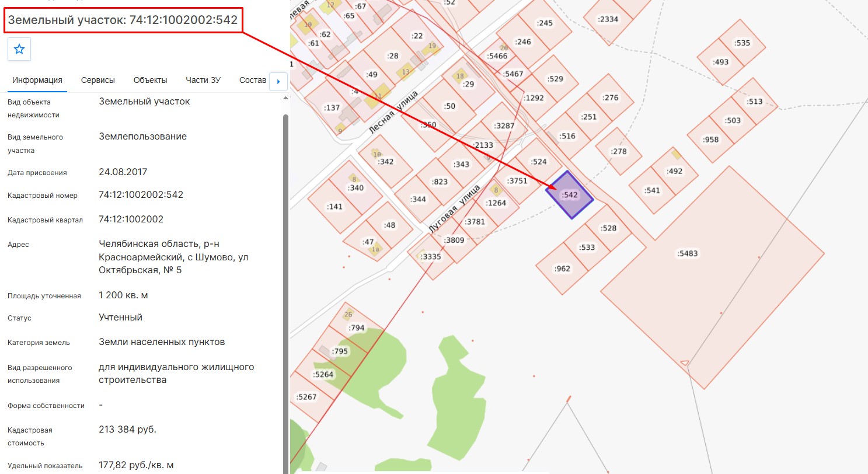Select parcel :524 on the map

[539, 162]
